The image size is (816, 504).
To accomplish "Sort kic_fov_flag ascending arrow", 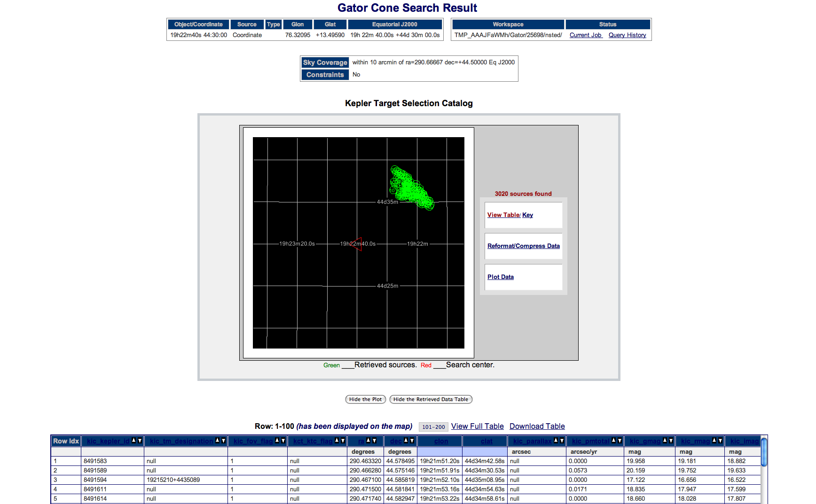I will point(277,441).
